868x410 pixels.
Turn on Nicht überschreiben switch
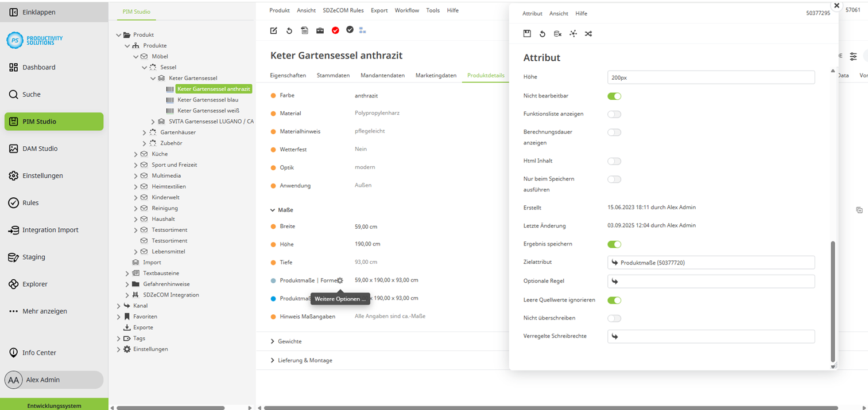[614, 318]
